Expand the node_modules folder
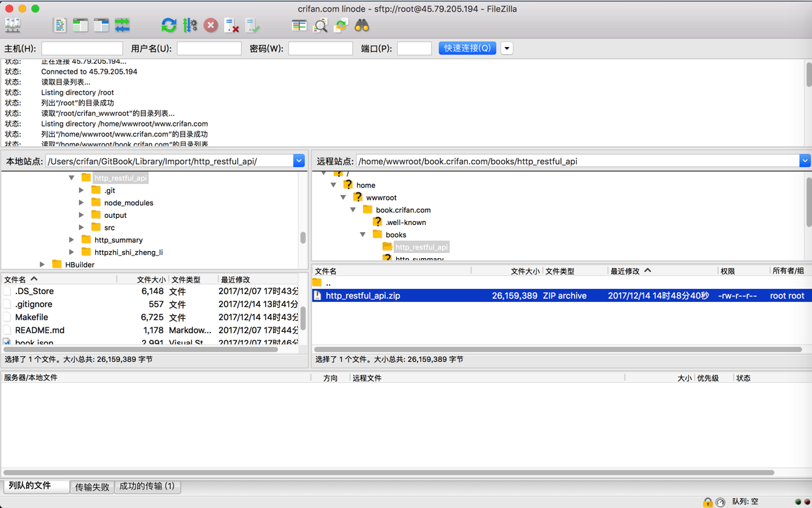 coord(81,203)
